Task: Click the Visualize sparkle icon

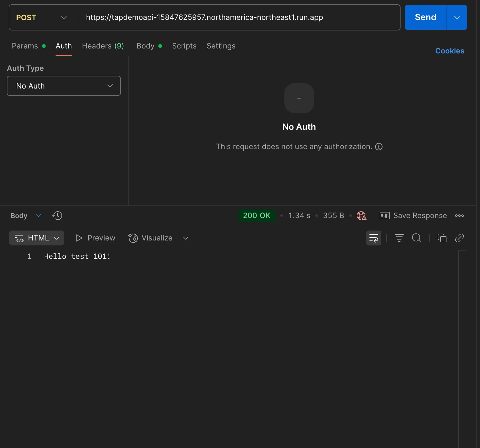Action: [133, 238]
